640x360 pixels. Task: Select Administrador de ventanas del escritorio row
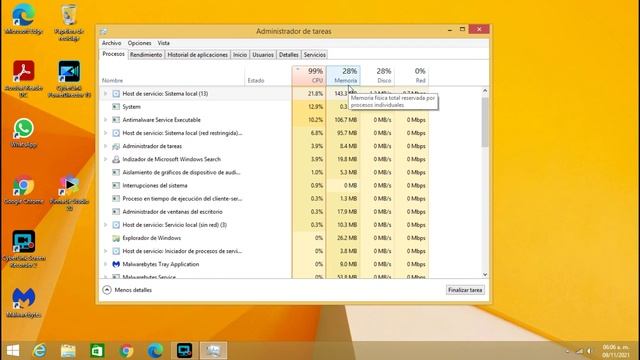[264, 212]
